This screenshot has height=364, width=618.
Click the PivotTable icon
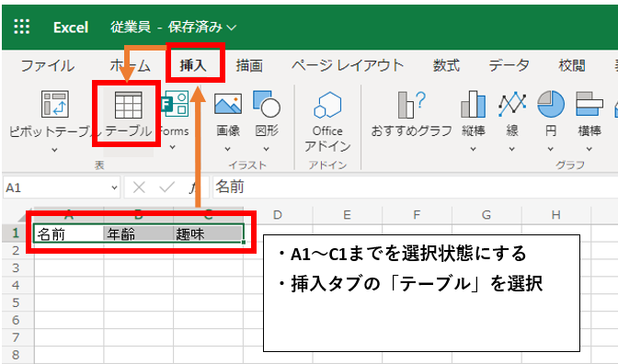coord(55,104)
